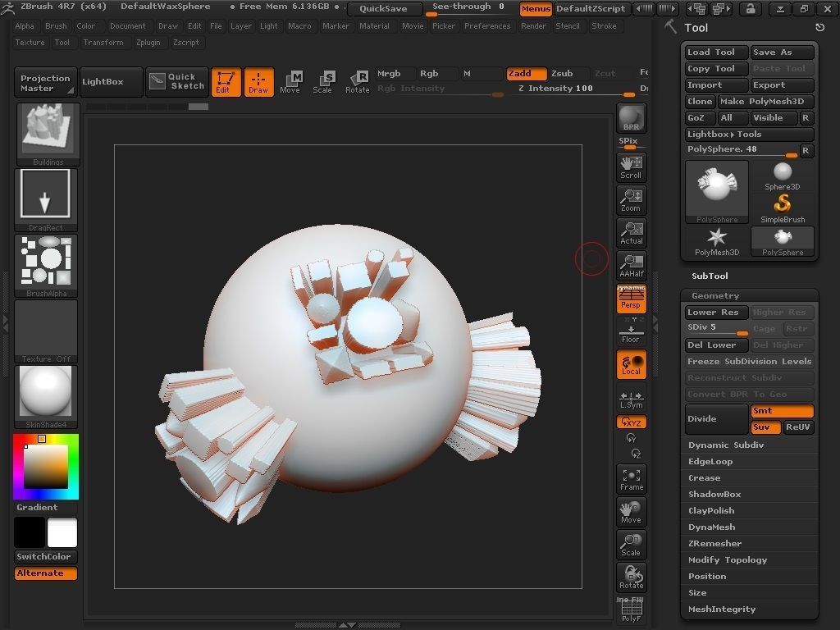This screenshot has height=630, width=840.
Task: Select the Draw mode icon
Action: 258,82
